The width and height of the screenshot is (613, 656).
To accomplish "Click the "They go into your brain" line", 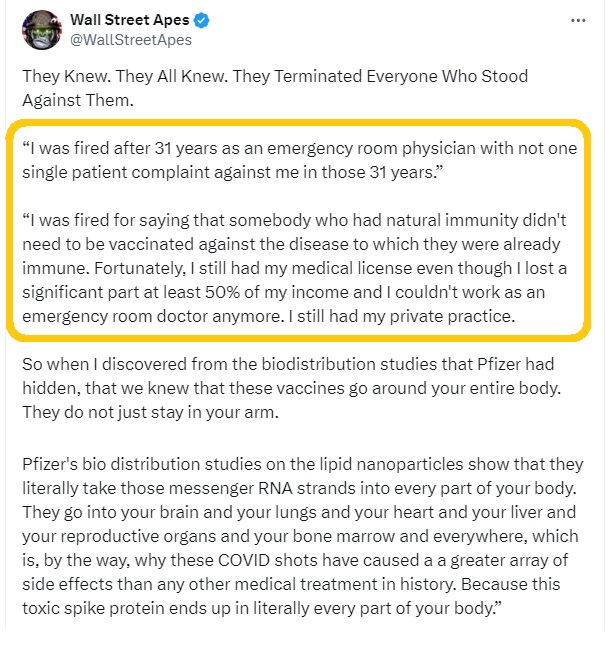I will pyautogui.click(x=299, y=512).
